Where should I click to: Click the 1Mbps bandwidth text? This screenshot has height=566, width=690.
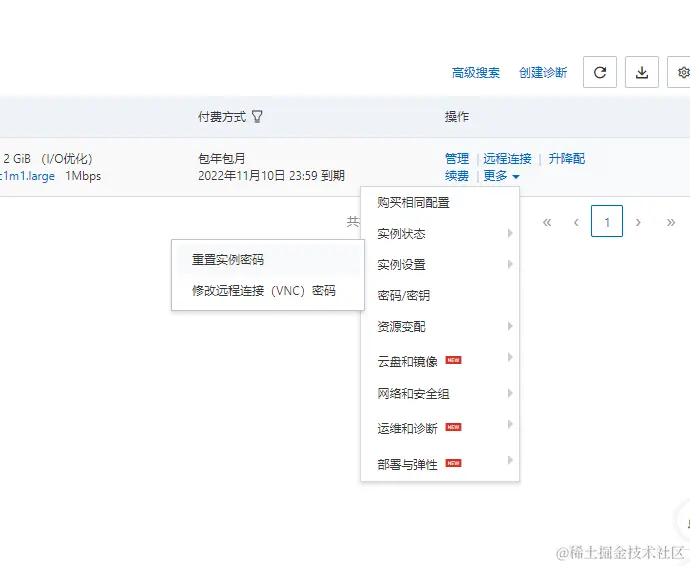(x=83, y=176)
